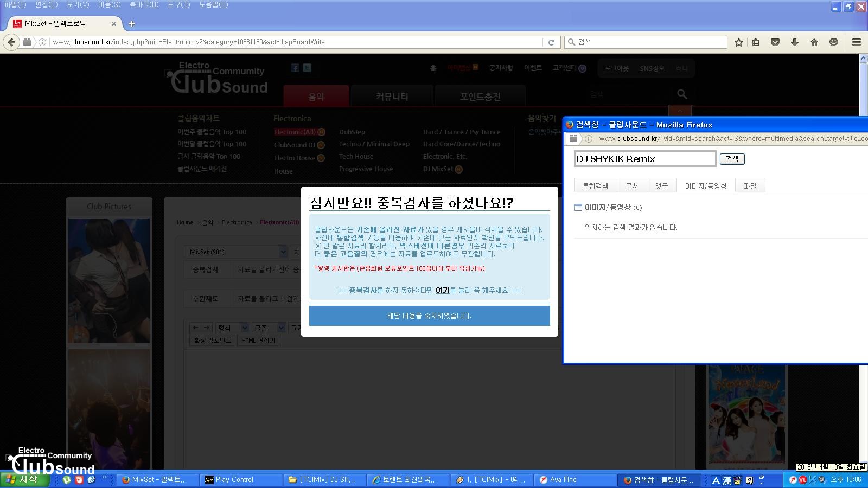
Task: Switch to the 문서 tab in search popup
Action: 631,186
